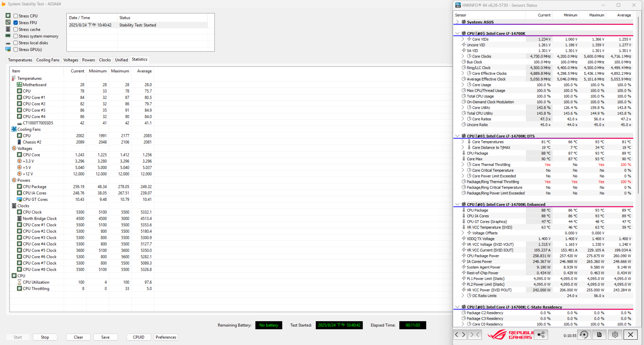
Task: Click the expand columns arrows icon
Action: 460,335
